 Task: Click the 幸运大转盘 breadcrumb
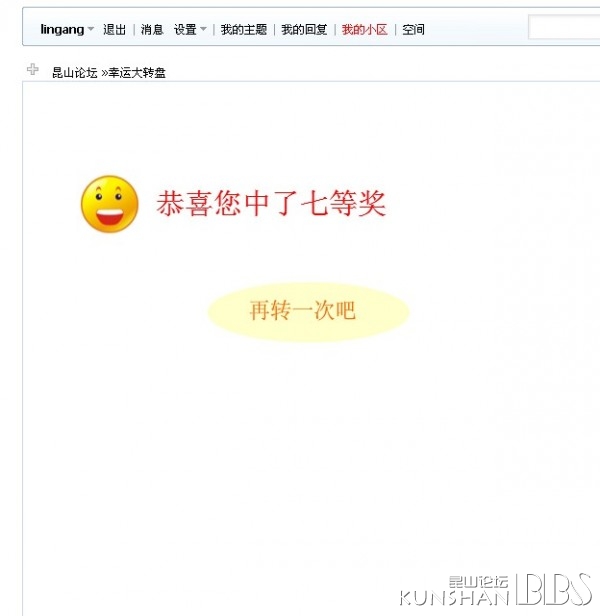click(137, 73)
